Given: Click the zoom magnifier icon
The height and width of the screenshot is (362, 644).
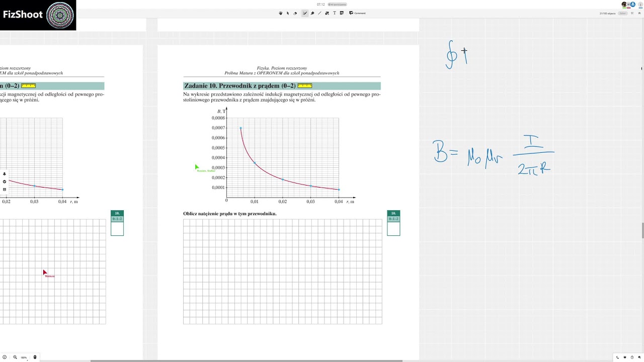Looking at the screenshot, I should 15,357.
